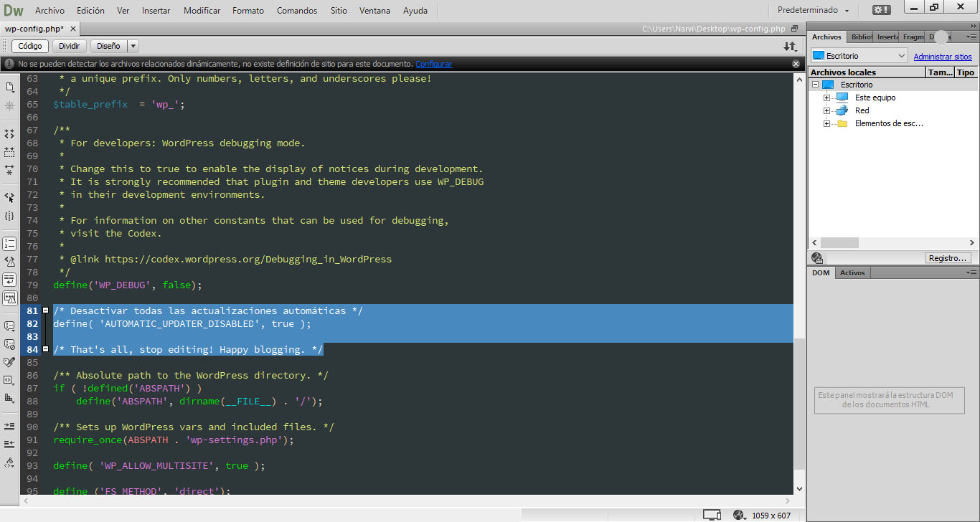Click FTP log globe icon
Screen dimensions: 980x522
816,257
